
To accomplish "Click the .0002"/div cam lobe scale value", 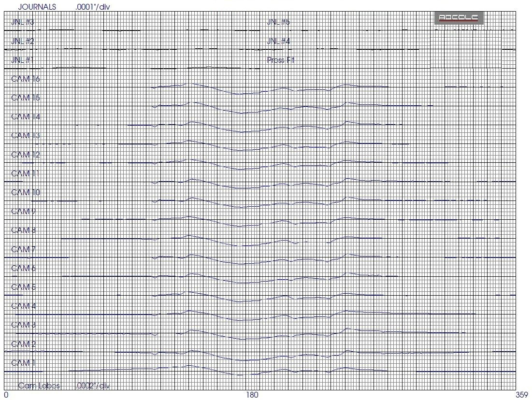I will pyautogui.click(x=93, y=386).
